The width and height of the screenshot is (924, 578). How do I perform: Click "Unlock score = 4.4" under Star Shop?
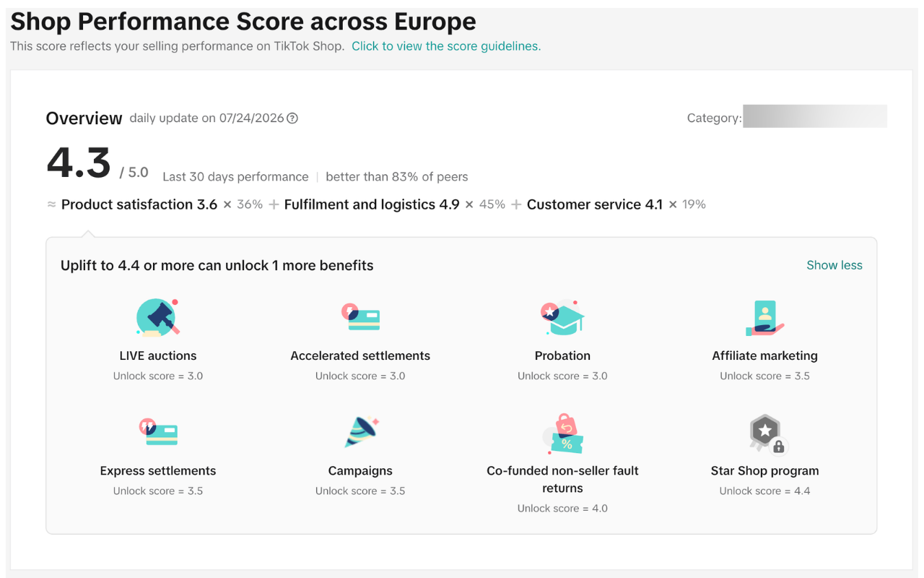[x=764, y=491]
